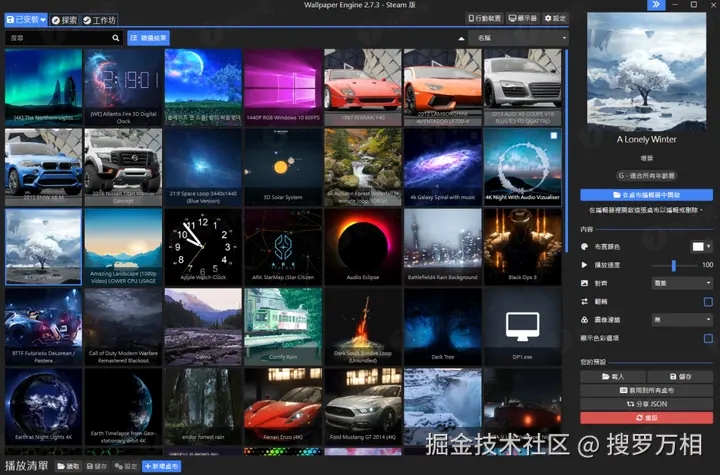Expand the Installed tab dropdown arrow
Image resolution: width=720 pixels, height=475 pixels.
click(43, 20)
